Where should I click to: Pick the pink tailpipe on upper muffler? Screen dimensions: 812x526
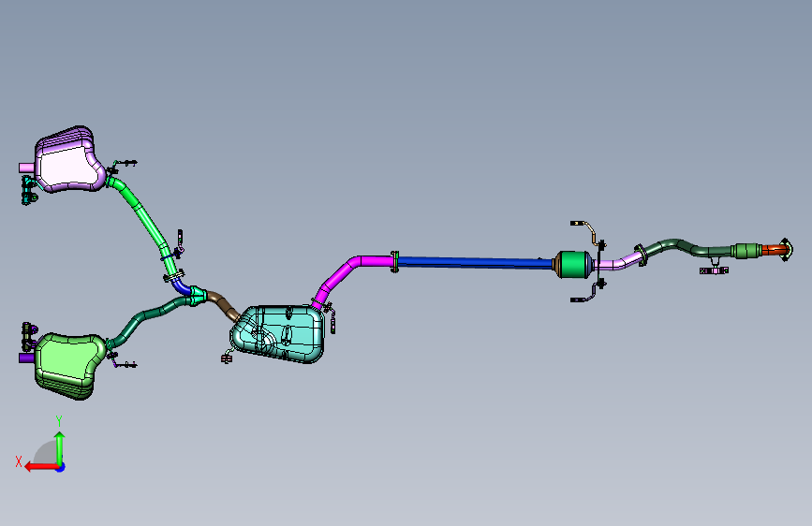26,168
